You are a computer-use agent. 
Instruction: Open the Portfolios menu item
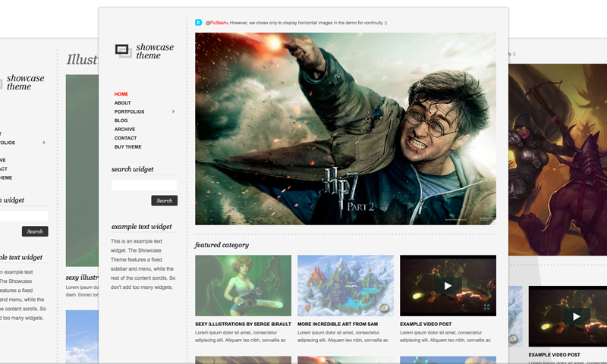[x=129, y=111]
